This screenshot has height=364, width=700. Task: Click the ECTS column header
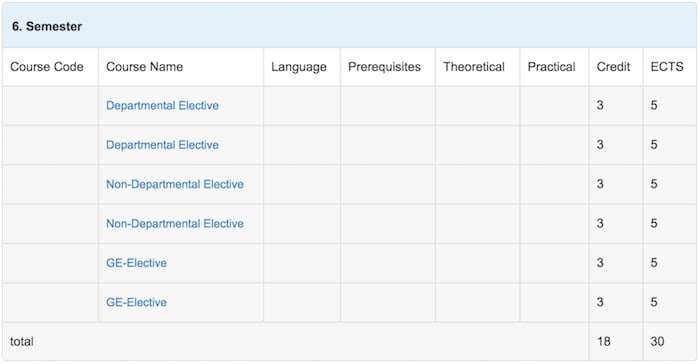[x=667, y=67]
